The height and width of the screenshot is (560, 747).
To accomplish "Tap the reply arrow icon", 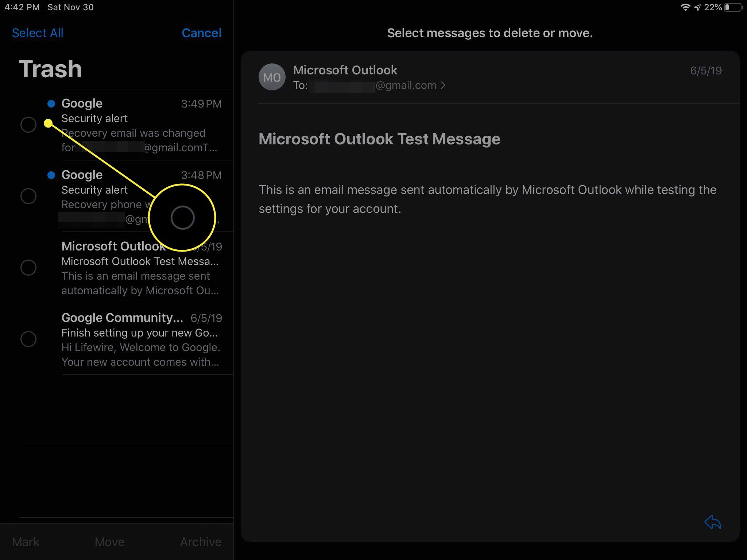I will (x=713, y=522).
